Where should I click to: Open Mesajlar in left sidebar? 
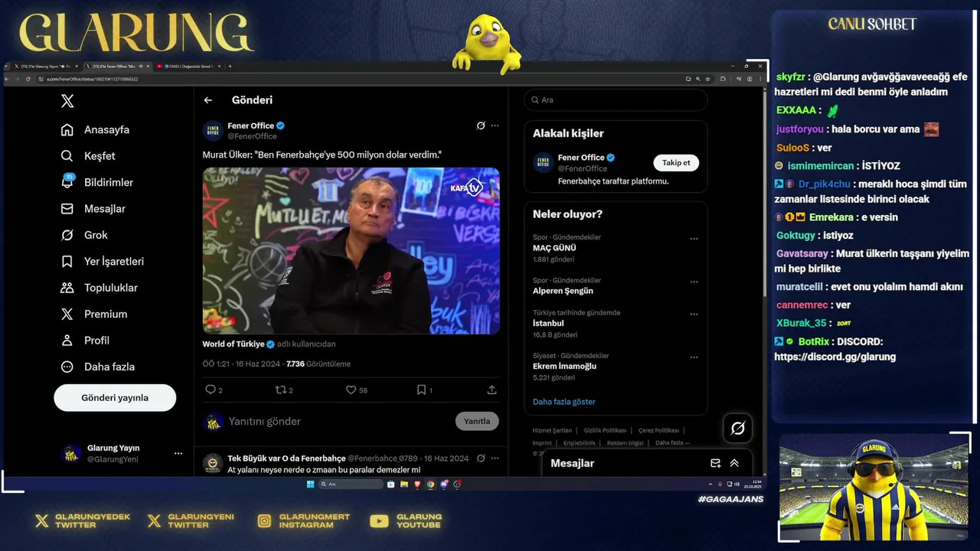point(93,209)
